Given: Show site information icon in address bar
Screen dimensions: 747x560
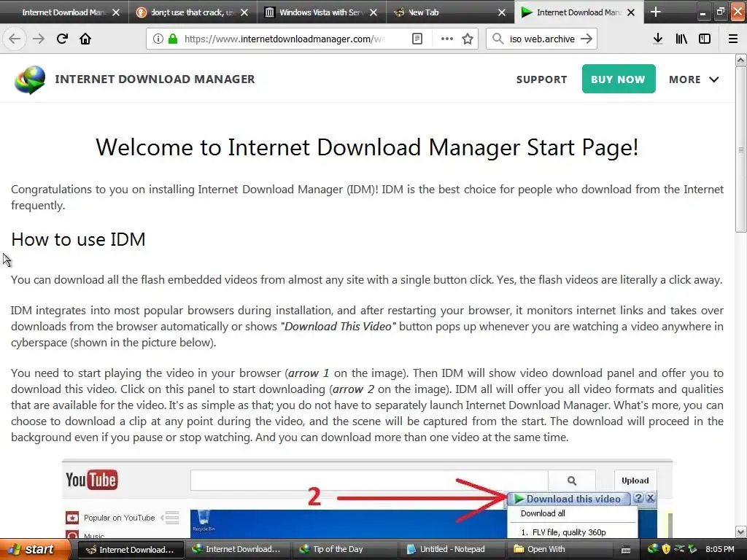Looking at the screenshot, I should [x=158, y=39].
